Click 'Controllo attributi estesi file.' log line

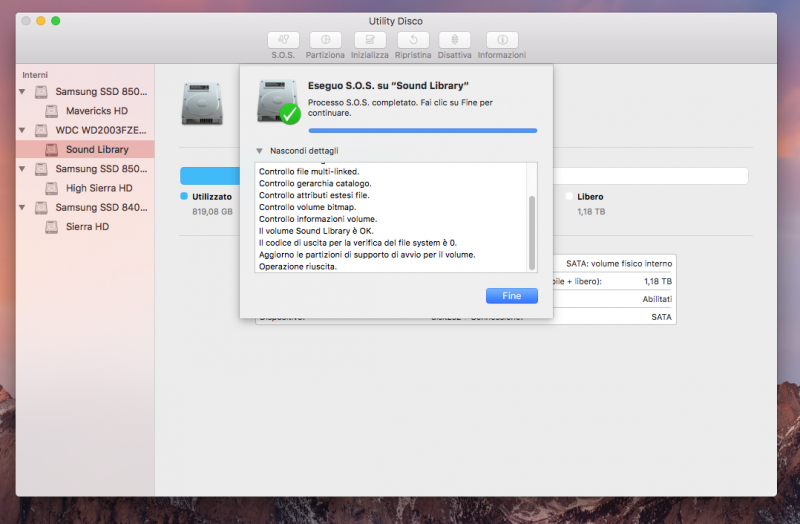pos(314,195)
